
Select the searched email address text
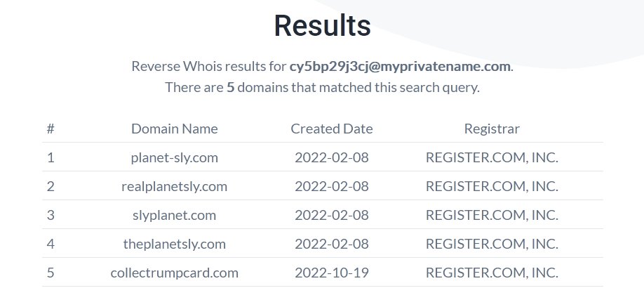(x=400, y=66)
